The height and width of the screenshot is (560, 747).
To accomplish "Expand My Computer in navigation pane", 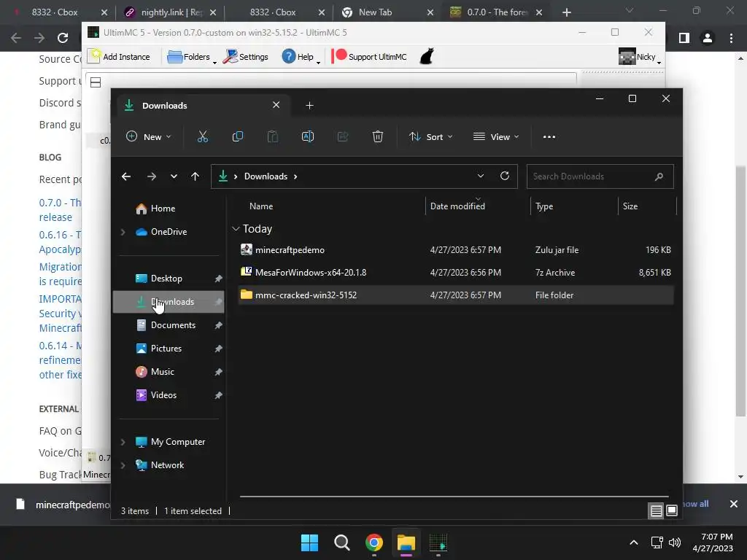I will click(123, 442).
